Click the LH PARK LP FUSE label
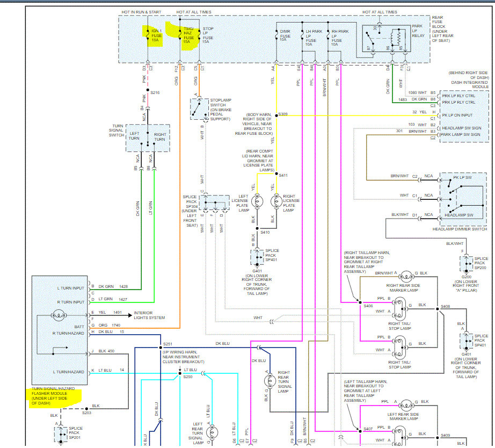The image size is (495, 448). 314,38
